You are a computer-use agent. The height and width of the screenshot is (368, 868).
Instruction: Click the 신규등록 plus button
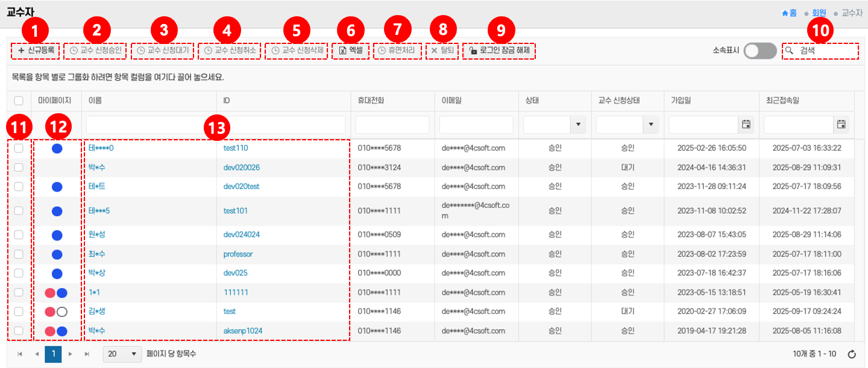coord(36,51)
